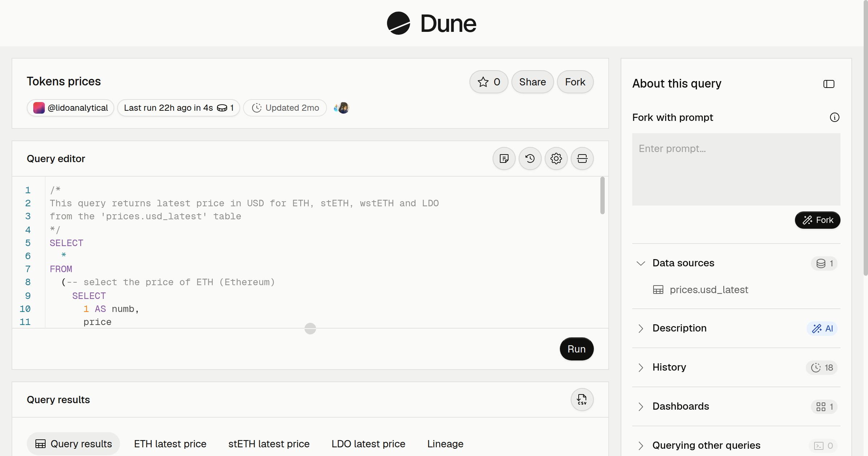This screenshot has height=456, width=868.
Task: Click the SELECT keyword on line 5
Action: (67, 243)
